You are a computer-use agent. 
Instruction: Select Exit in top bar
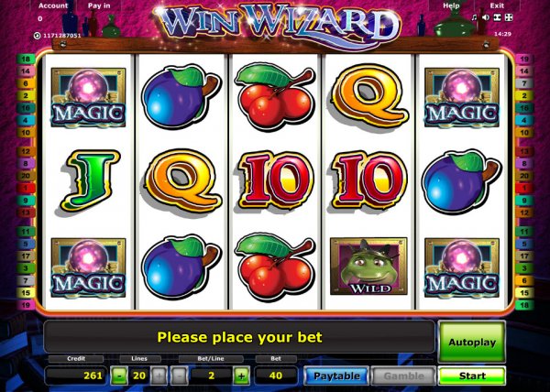click(x=497, y=5)
